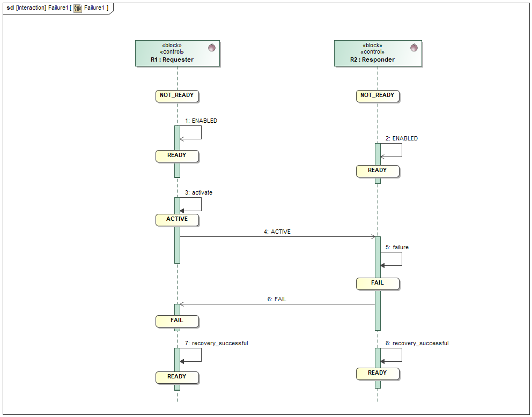Click the "5: failure" self-message label

[397, 248]
